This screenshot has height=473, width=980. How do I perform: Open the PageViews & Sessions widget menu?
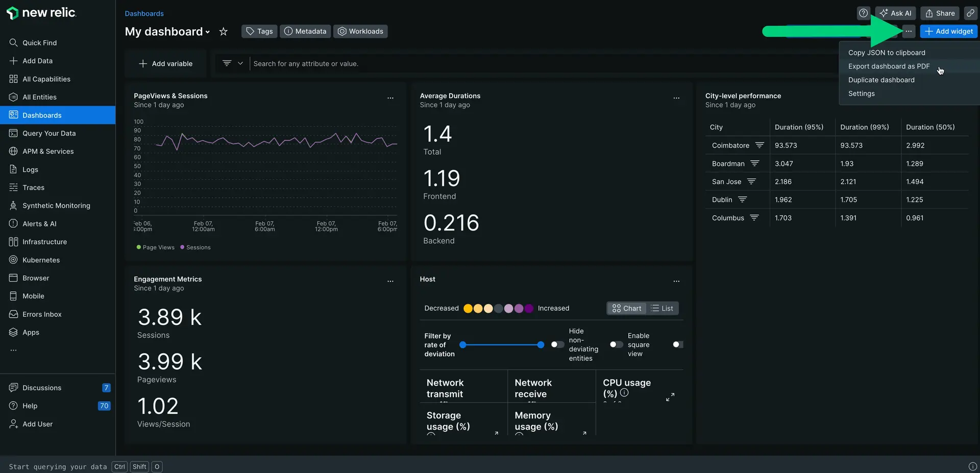coord(390,98)
